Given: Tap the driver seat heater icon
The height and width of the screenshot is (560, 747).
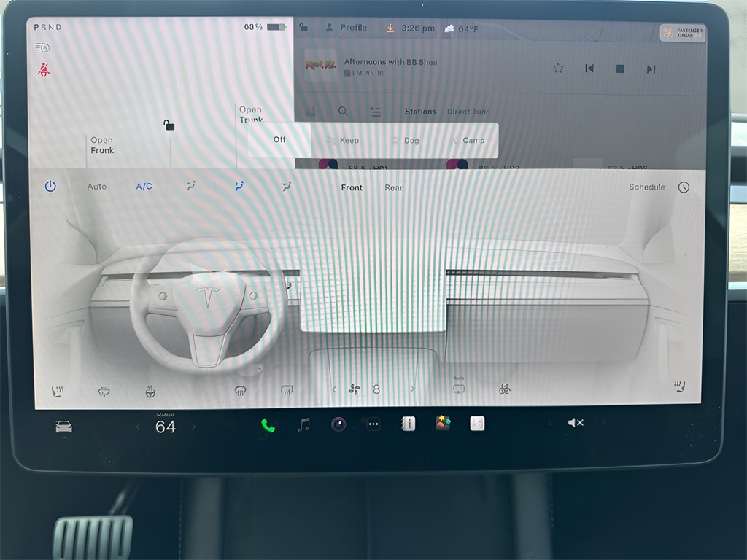Looking at the screenshot, I should pyautogui.click(x=58, y=392).
